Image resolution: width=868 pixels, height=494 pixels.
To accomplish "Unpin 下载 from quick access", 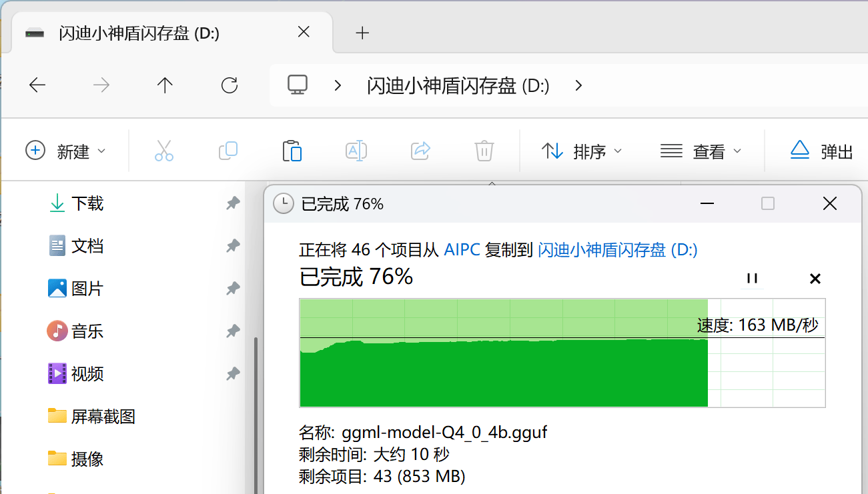I will pos(232,203).
